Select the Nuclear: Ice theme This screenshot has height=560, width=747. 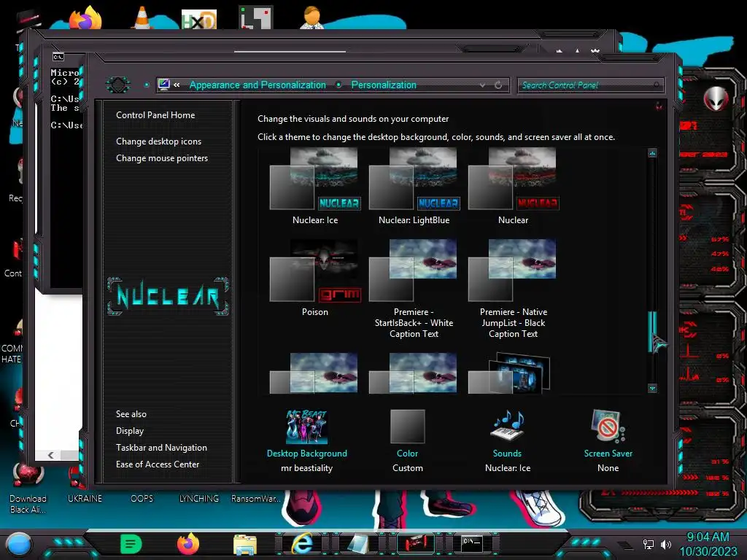pyautogui.click(x=315, y=186)
